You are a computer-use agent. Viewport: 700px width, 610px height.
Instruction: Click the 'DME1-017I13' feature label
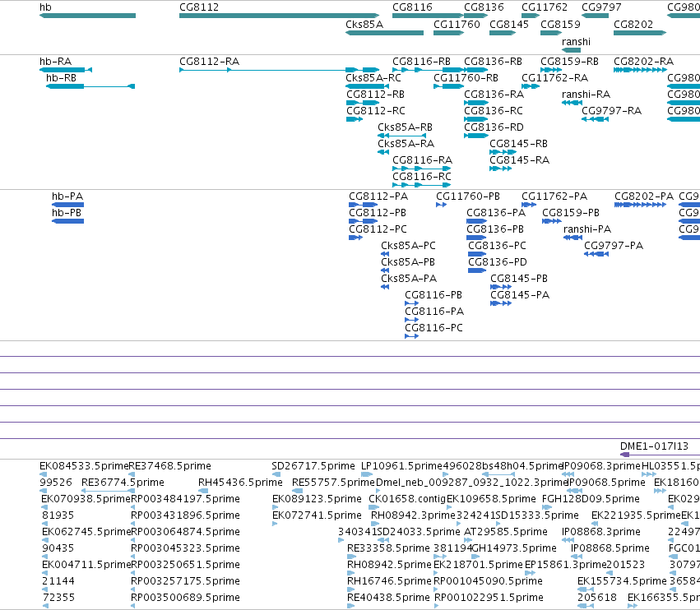654,446
